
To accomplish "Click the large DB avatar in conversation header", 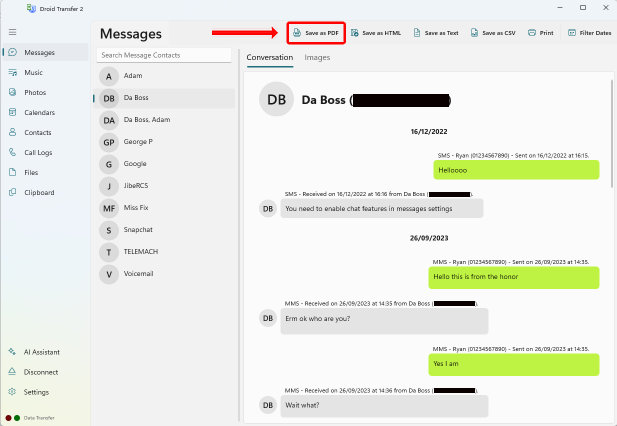I will (x=277, y=100).
